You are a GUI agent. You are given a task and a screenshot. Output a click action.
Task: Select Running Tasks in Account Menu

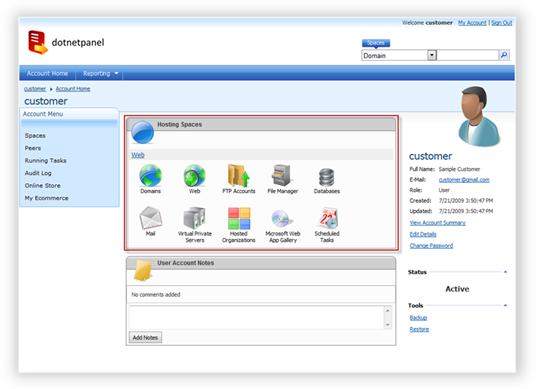click(x=45, y=161)
